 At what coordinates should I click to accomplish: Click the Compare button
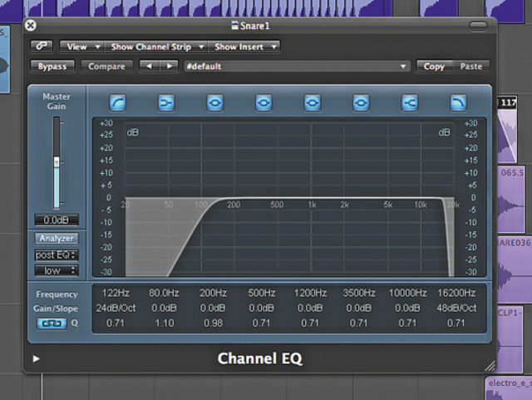[x=106, y=67]
